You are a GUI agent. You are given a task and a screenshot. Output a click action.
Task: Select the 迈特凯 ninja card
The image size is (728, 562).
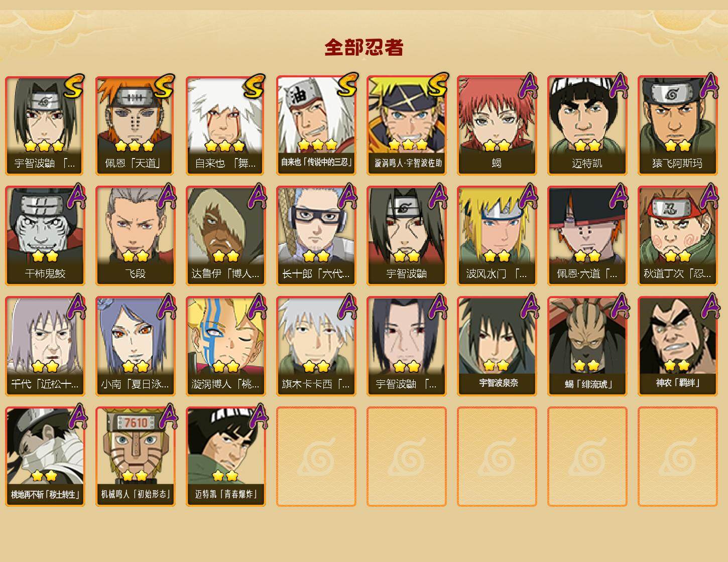tap(587, 125)
